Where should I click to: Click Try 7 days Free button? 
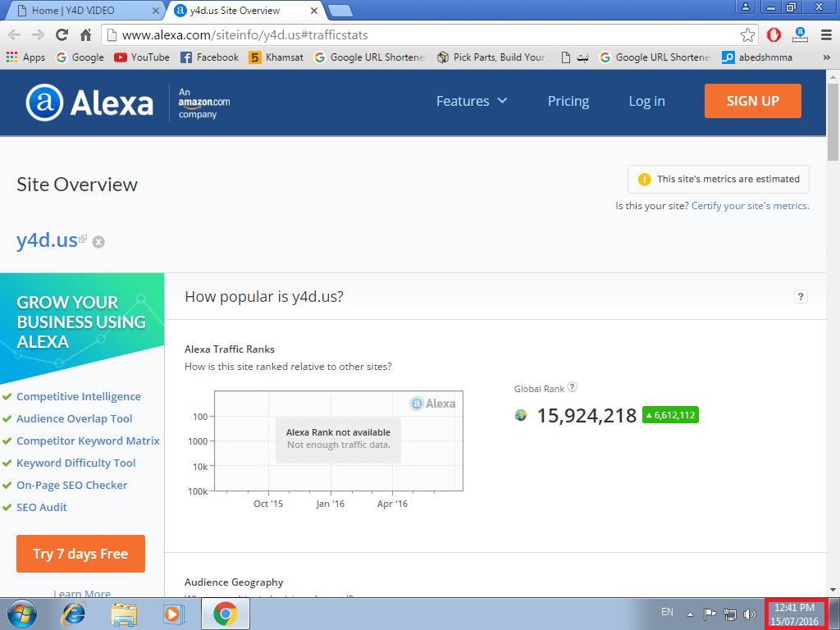(80, 554)
